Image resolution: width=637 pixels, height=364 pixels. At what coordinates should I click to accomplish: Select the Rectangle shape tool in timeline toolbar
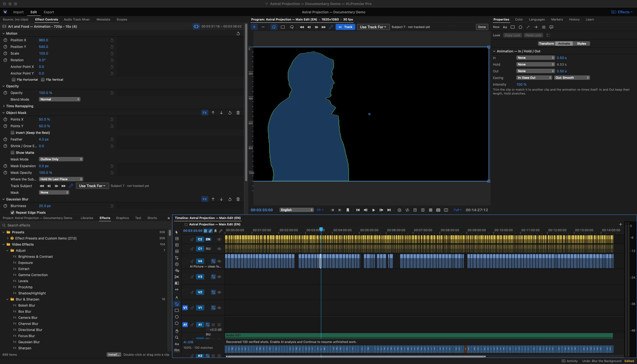click(177, 310)
